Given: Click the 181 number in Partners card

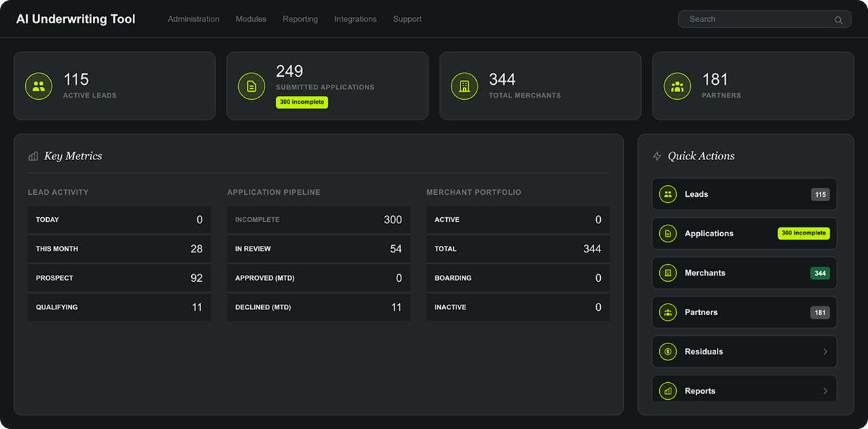Looking at the screenshot, I should (715, 79).
